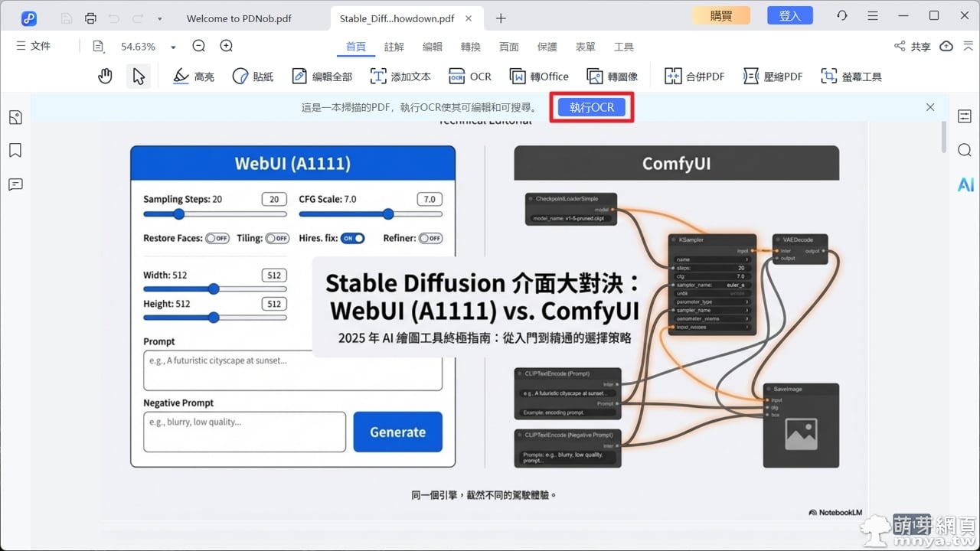Viewport: 980px width, 551px height.
Task: Switch to the 註解 annotation tab
Action: pos(394,47)
